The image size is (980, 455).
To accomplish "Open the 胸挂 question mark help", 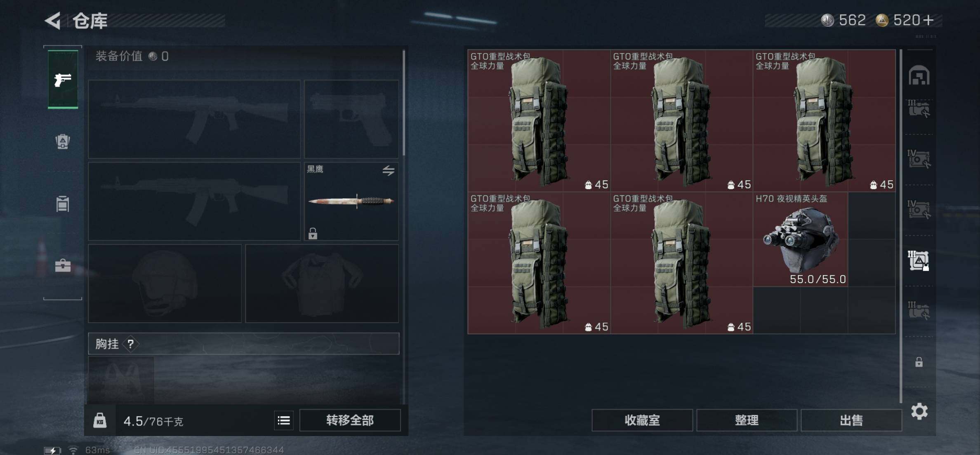I will click(x=131, y=344).
